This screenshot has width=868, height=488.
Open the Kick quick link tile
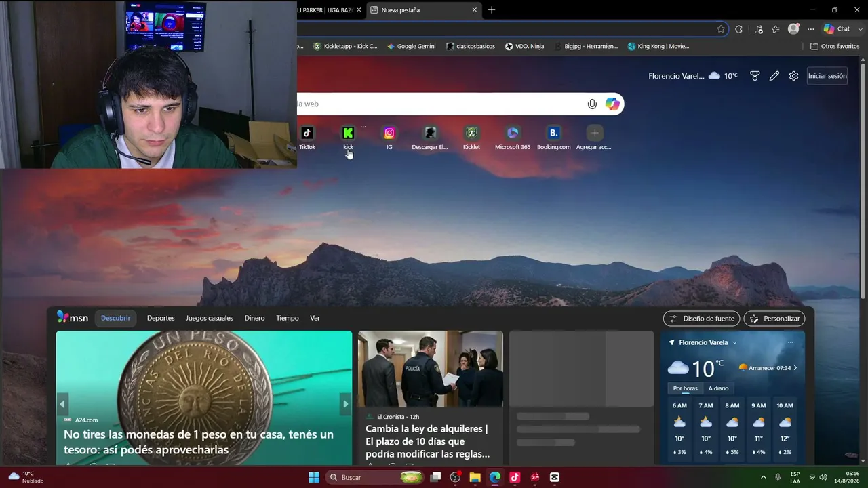tap(348, 138)
